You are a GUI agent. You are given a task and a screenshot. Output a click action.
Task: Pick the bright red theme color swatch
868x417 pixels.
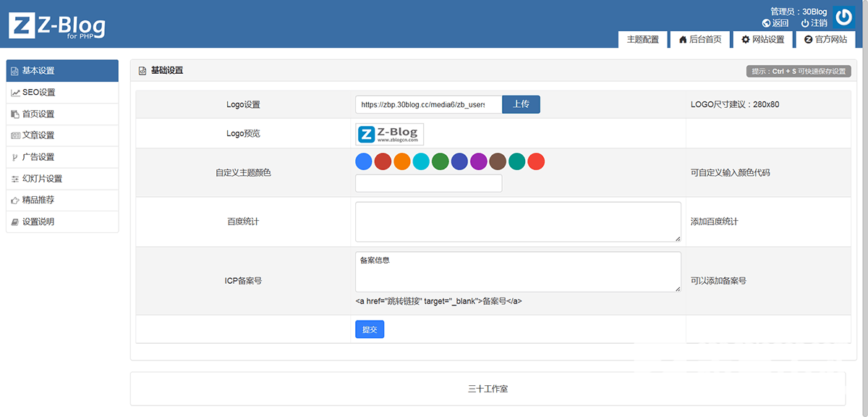[x=536, y=161]
